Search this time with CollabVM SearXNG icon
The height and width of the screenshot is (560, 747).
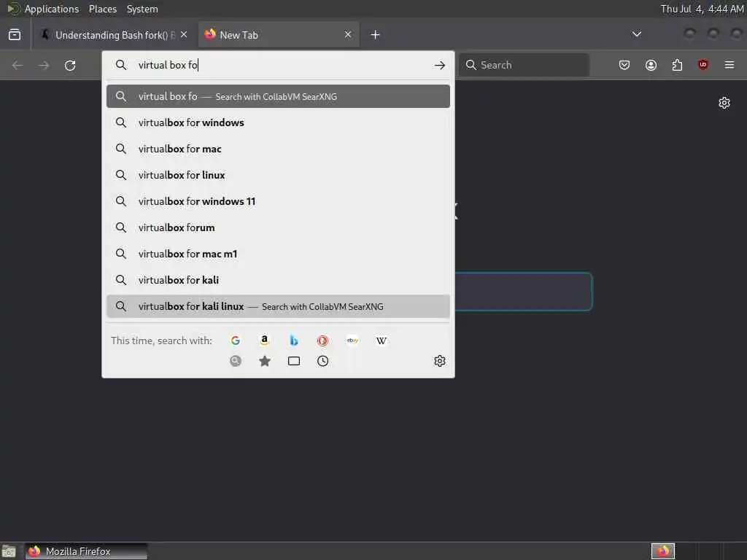pos(236,361)
